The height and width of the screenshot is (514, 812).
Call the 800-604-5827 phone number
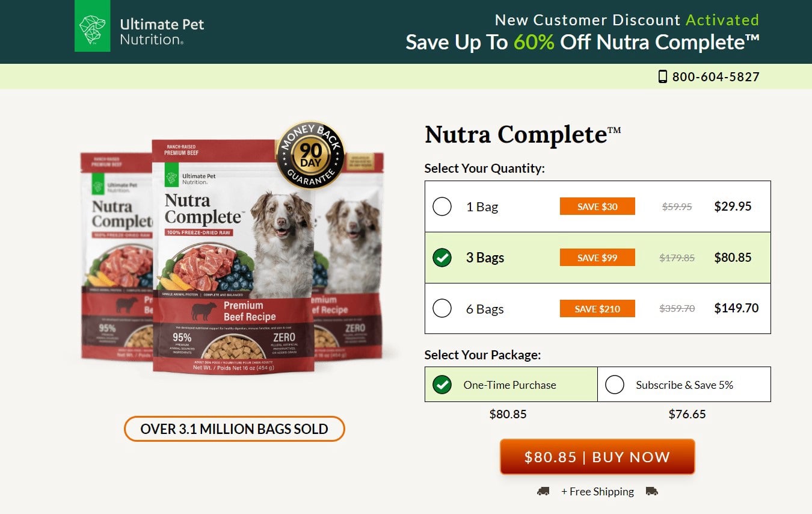click(716, 76)
